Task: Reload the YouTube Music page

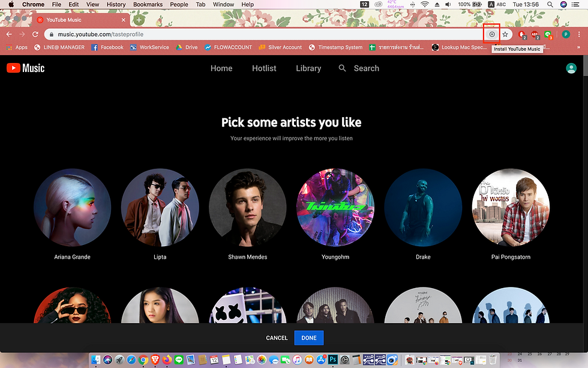Action: [35, 34]
